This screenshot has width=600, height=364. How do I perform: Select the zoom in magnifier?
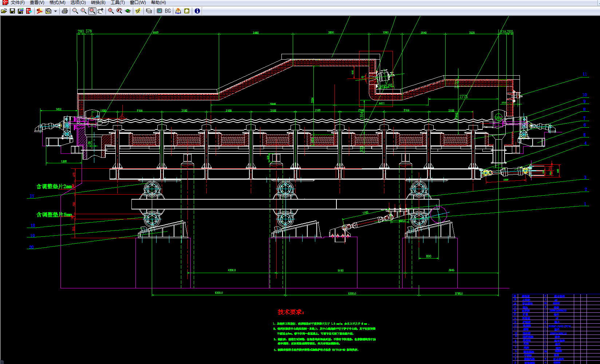84,11
